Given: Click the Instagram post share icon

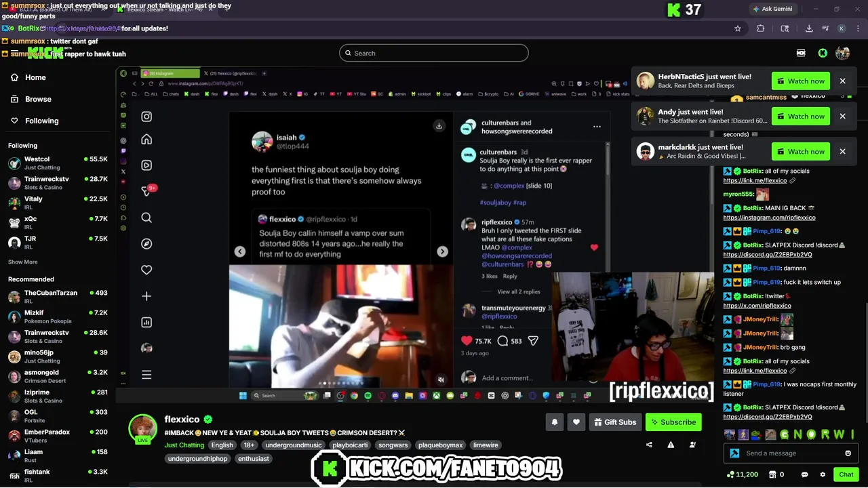Looking at the screenshot, I should coord(533,341).
